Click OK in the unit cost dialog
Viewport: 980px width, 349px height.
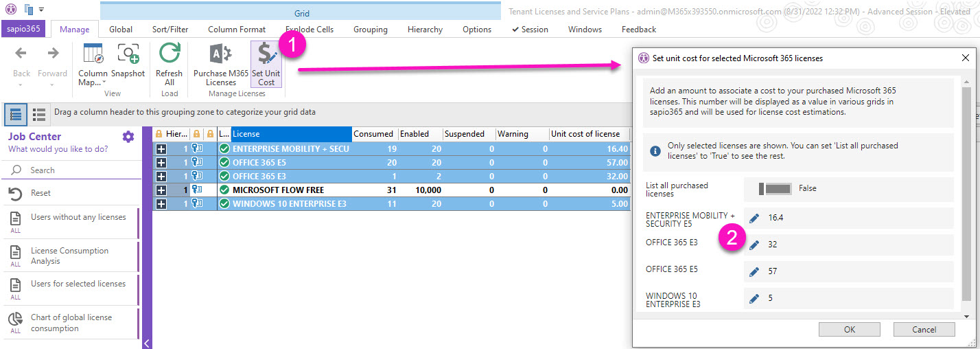coord(849,330)
